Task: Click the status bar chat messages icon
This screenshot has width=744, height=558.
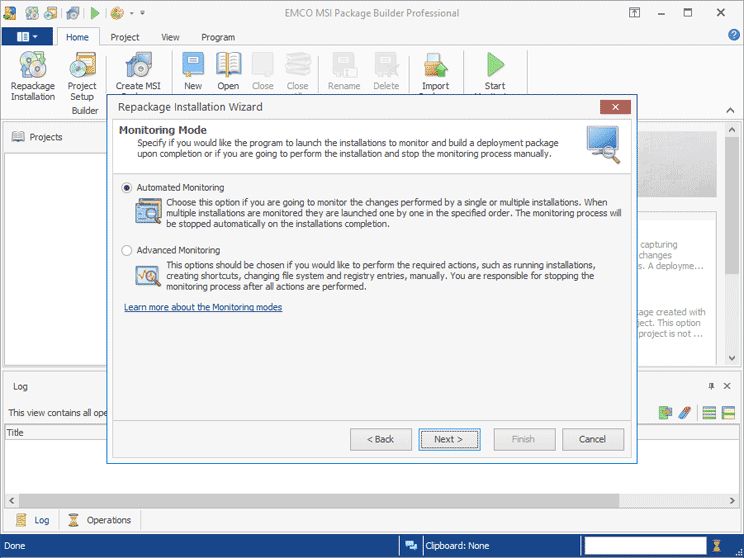Action: tap(411, 545)
